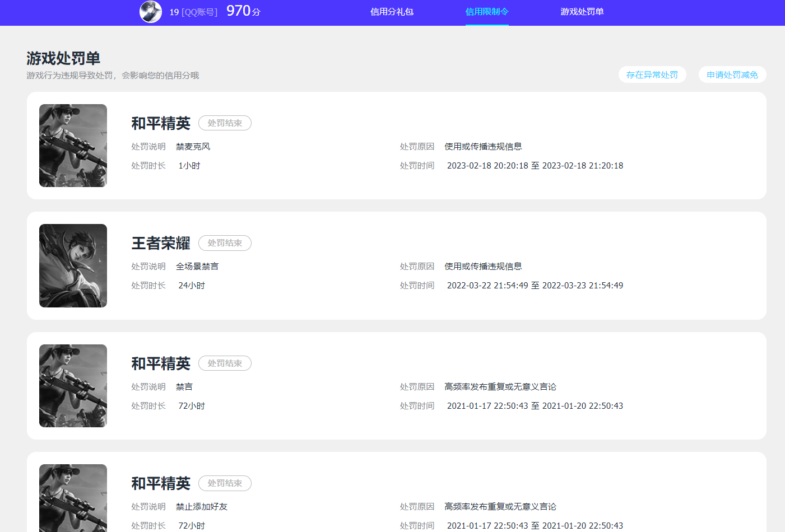Viewport: 785px width, 532px height.
Task: Click the 存在异常处罚 button
Action: [652, 74]
